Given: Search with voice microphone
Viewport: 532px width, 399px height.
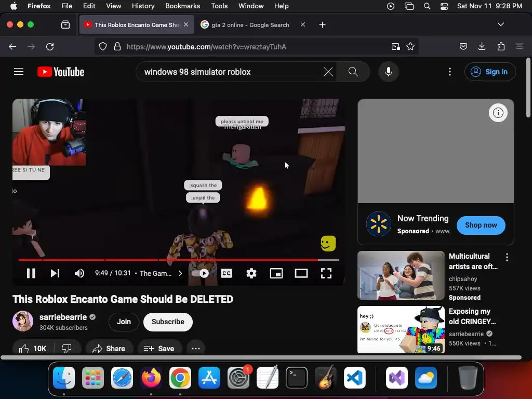Looking at the screenshot, I should click(389, 72).
